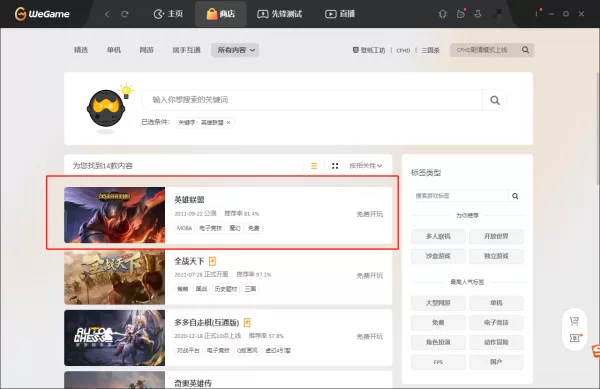Click the 历史题材 tag on 全战天下
Viewport: 600px width, 389px height.
pos(226,289)
